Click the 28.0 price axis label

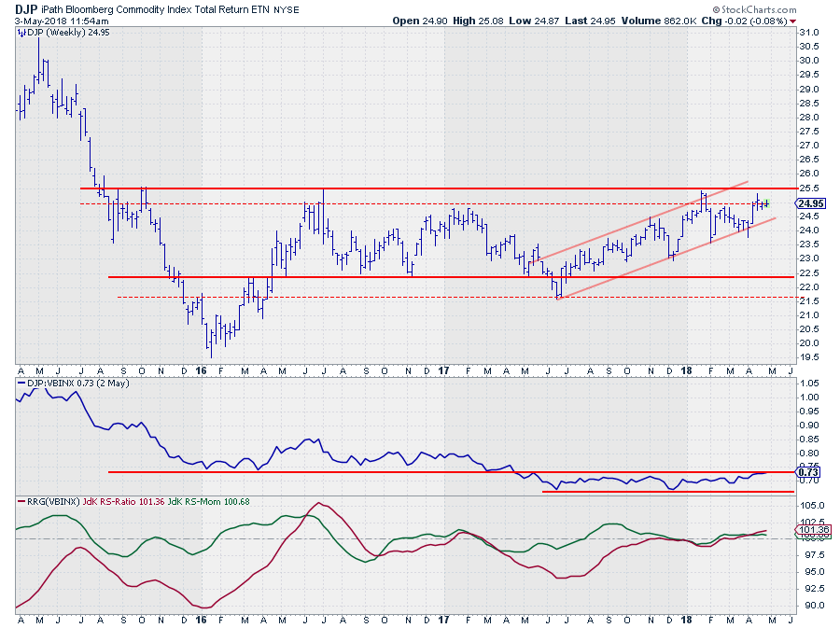(809, 118)
